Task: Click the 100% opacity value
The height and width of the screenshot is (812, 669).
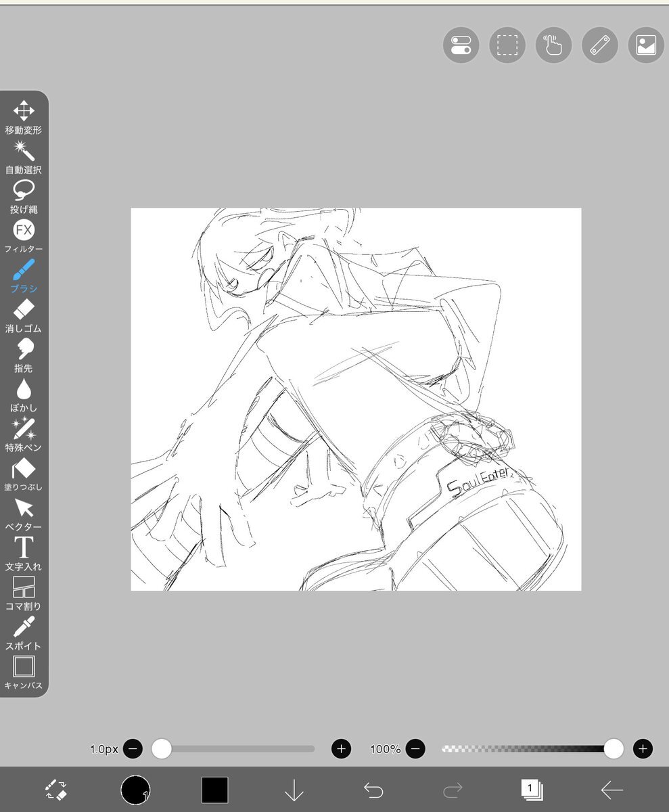Action: click(x=386, y=749)
